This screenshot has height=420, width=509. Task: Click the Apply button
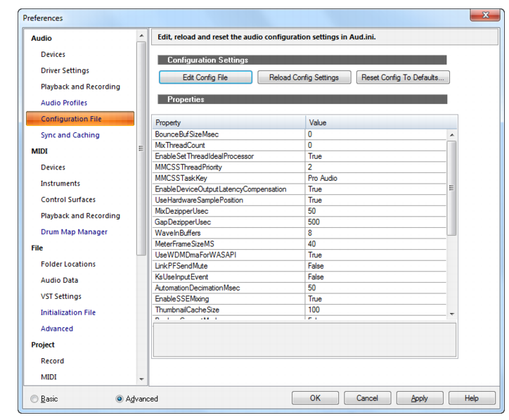pyautogui.click(x=420, y=398)
